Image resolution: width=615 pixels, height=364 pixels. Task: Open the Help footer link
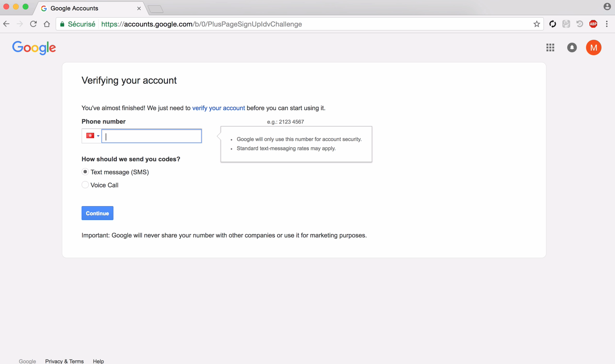(98, 361)
